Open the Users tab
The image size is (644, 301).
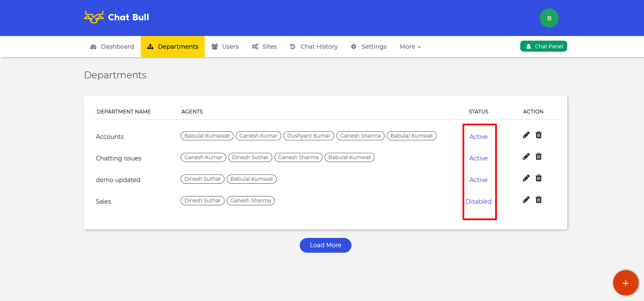tap(225, 47)
